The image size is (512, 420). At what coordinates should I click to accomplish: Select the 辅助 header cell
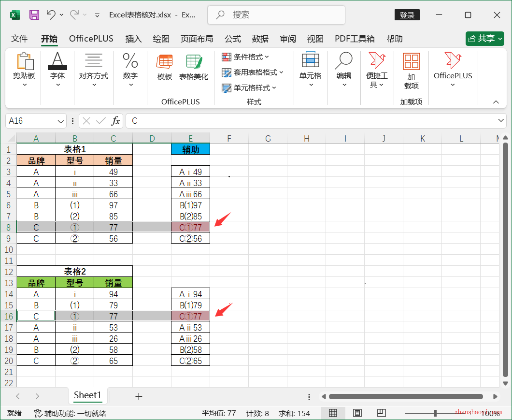191,149
